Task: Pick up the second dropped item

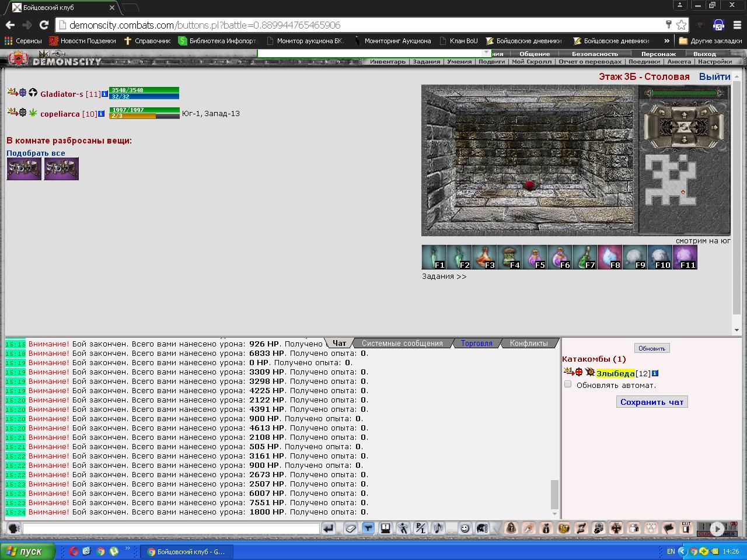Action: (61, 169)
